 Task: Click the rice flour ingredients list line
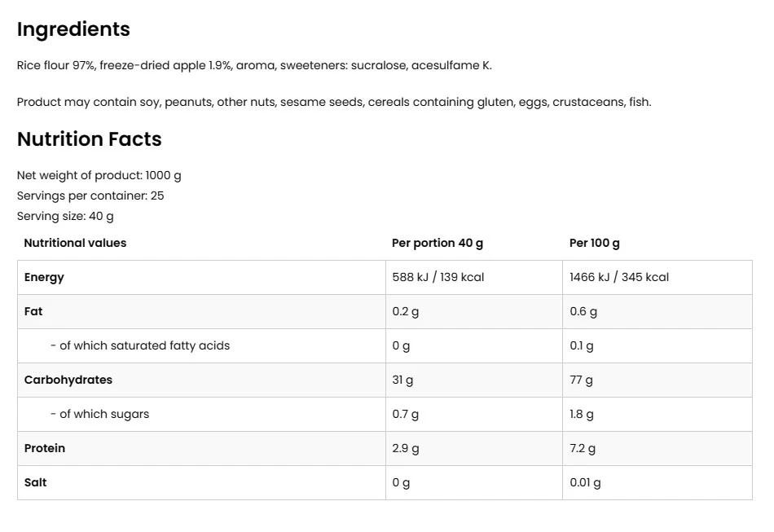[x=254, y=65]
